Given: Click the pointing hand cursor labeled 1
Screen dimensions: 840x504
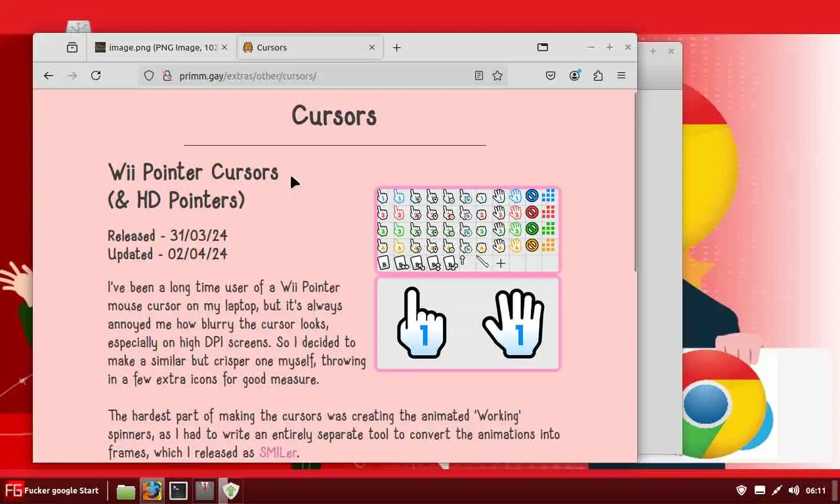Looking at the screenshot, I should pyautogui.click(x=421, y=323).
